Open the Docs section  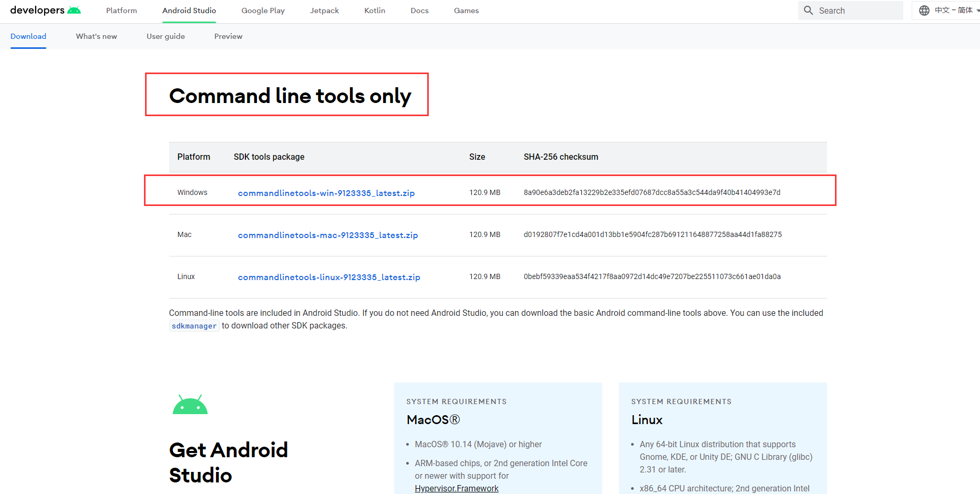(419, 11)
